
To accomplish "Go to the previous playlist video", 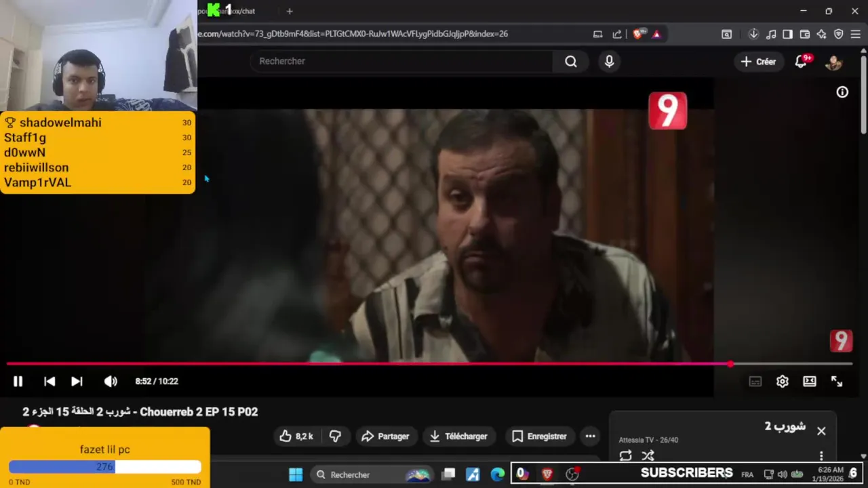I will point(50,382).
